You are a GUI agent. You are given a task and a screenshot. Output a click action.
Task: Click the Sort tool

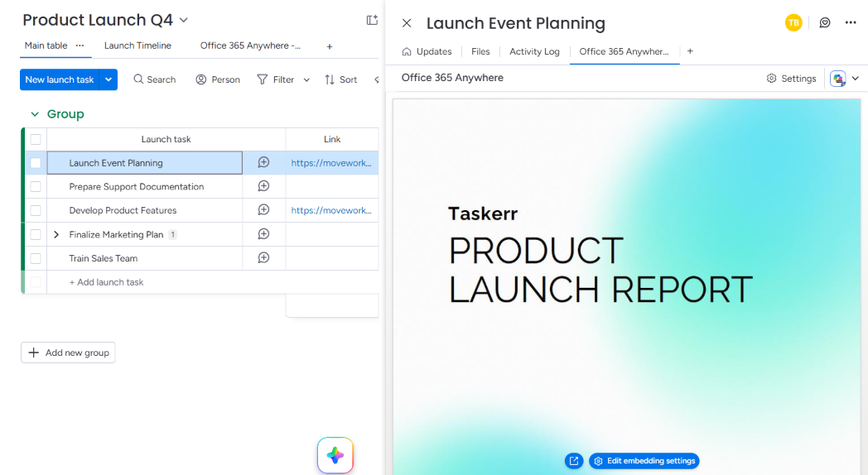[341, 79]
